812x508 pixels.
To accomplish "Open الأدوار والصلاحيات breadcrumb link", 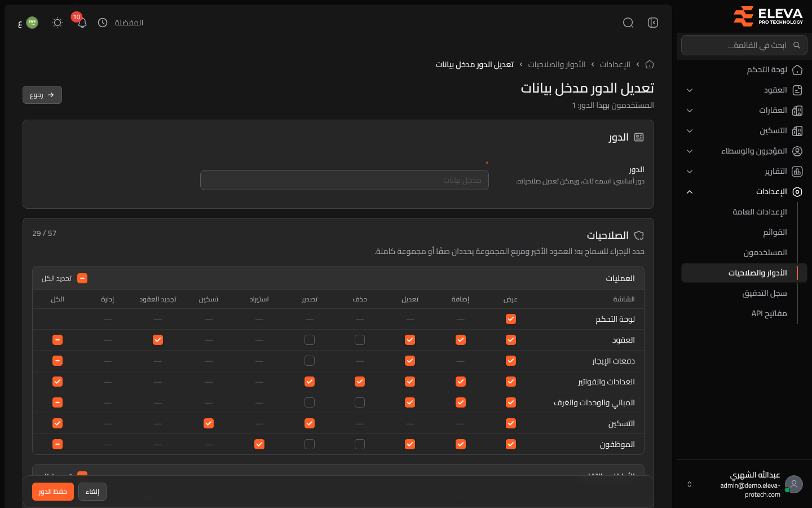I will 557,64.
